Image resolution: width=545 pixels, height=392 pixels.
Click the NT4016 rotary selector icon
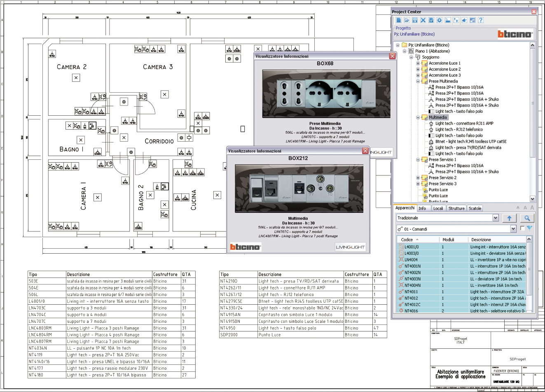point(401,311)
